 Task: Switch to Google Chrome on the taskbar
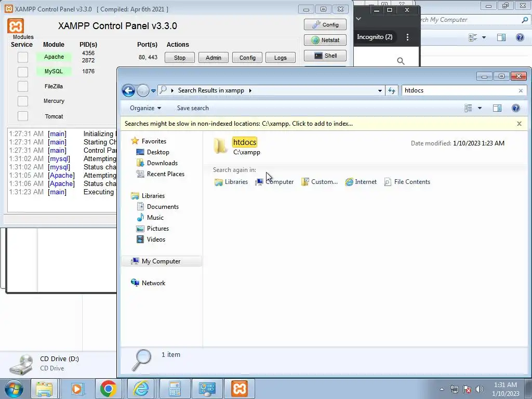click(x=108, y=389)
